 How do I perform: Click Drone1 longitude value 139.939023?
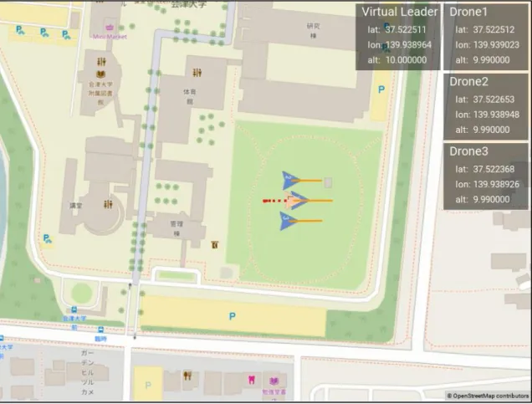pos(496,45)
